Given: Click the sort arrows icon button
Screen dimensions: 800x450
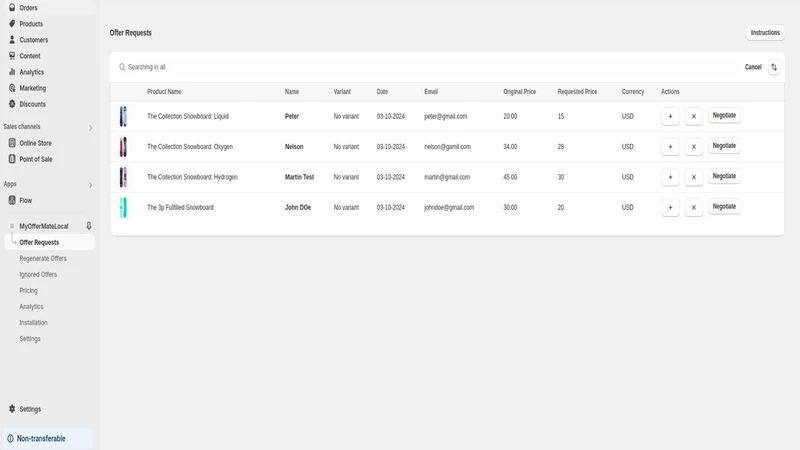Looking at the screenshot, I should coord(773,67).
